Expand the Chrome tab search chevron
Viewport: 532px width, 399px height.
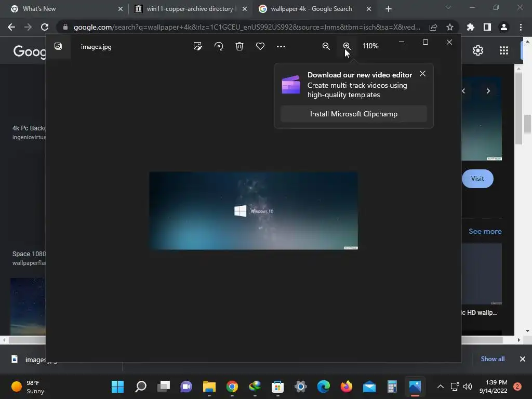pyautogui.click(x=448, y=7)
